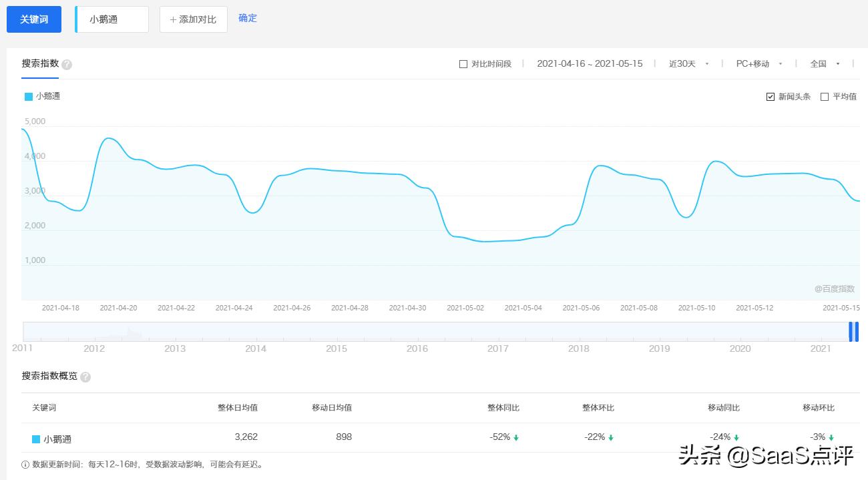
Task: Click the 关键词 button
Action: pos(34,19)
